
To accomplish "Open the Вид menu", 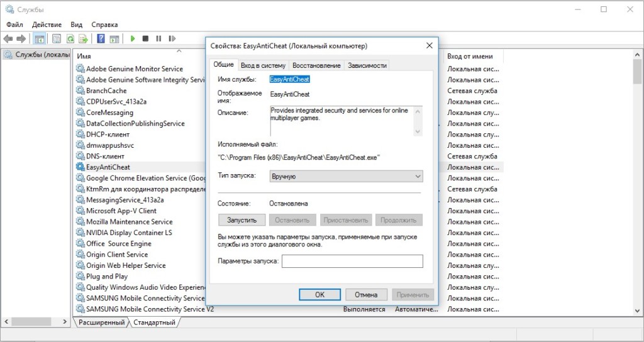I will [76, 25].
